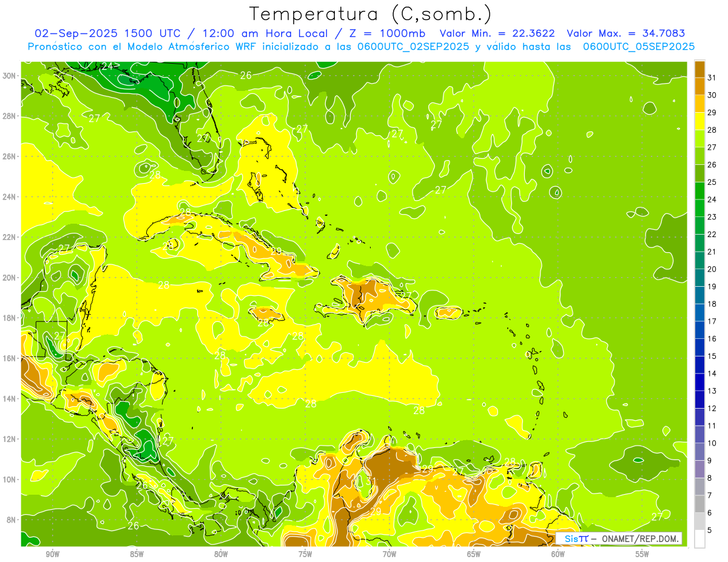The image size is (728, 562).
Task: Click the "26N" latitude axis label
Action: [x=9, y=156]
